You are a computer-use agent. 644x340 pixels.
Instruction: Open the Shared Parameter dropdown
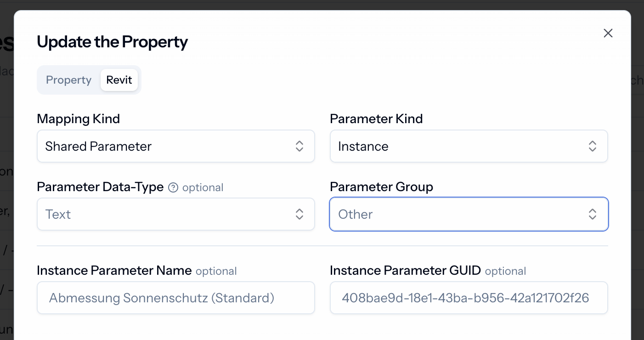click(x=176, y=146)
